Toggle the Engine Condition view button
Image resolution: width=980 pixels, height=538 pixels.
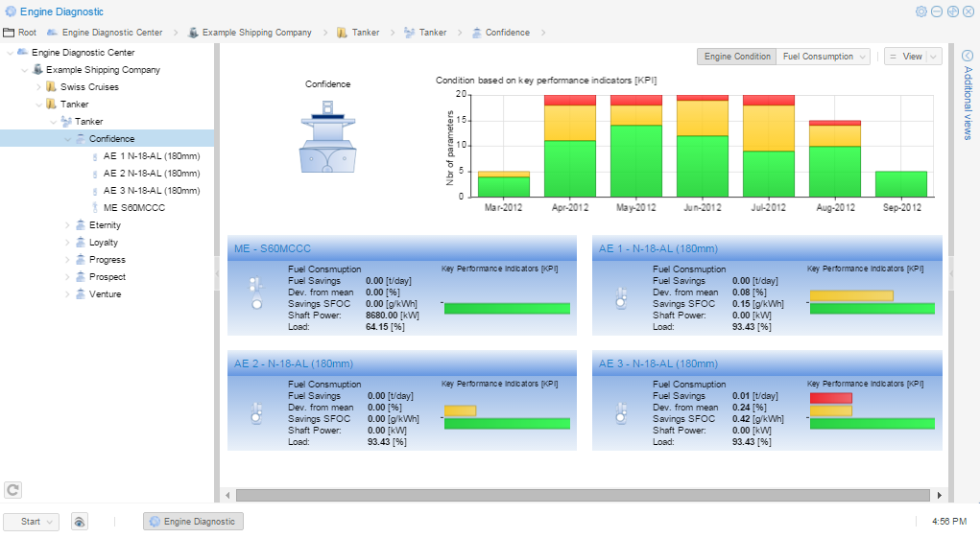736,57
